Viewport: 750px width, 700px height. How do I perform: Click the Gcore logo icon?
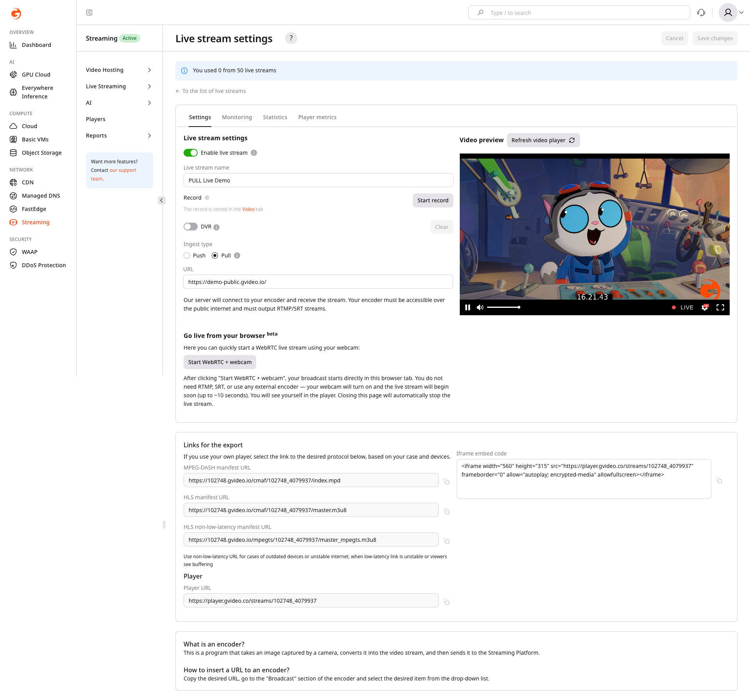(x=16, y=14)
